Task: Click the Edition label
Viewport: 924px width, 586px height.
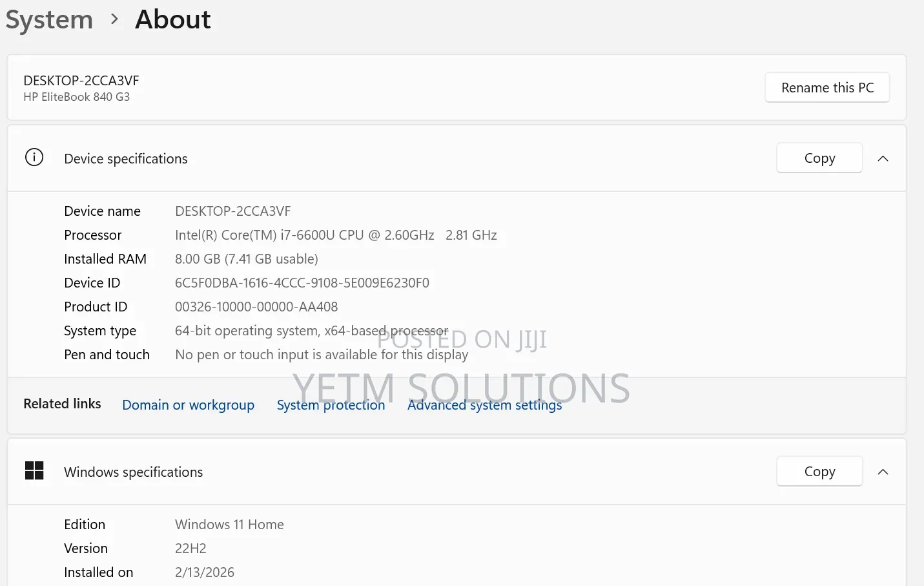Action: tap(85, 525)
